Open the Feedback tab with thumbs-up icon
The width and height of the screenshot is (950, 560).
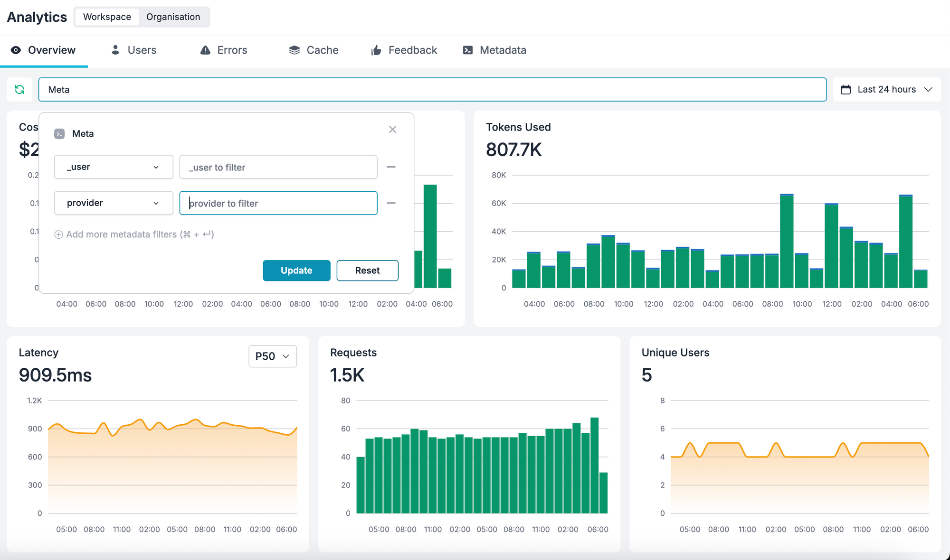click(x=404, y=50)
